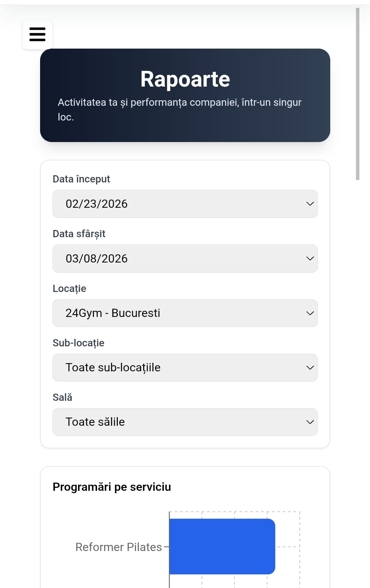Click chevron arrow beside Toate sub-locațiile

[x=310, y=368]
